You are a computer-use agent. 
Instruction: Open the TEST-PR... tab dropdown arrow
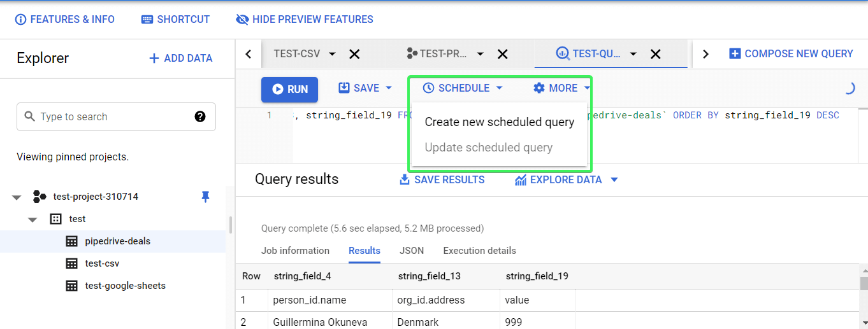pyautogui.click(x=481, y=54)
